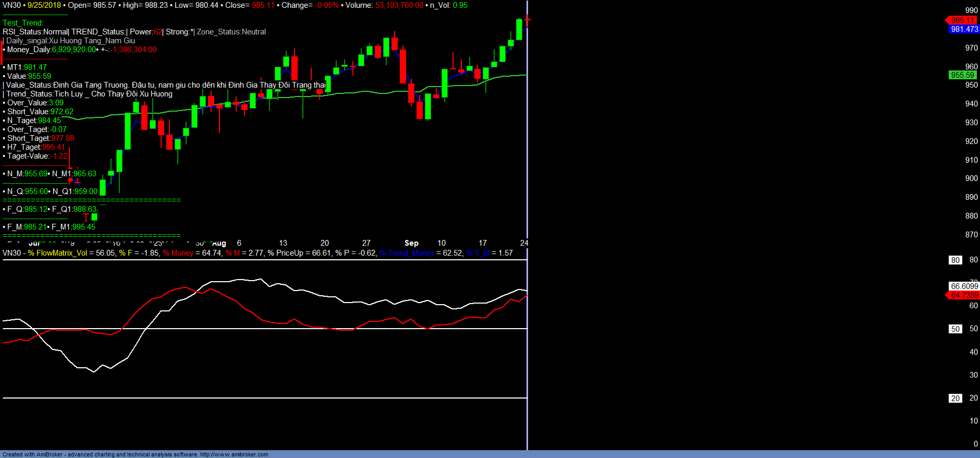980x458 pixels.
Task: Click the blue 981.473 axis value label
Action: (964, 29)
